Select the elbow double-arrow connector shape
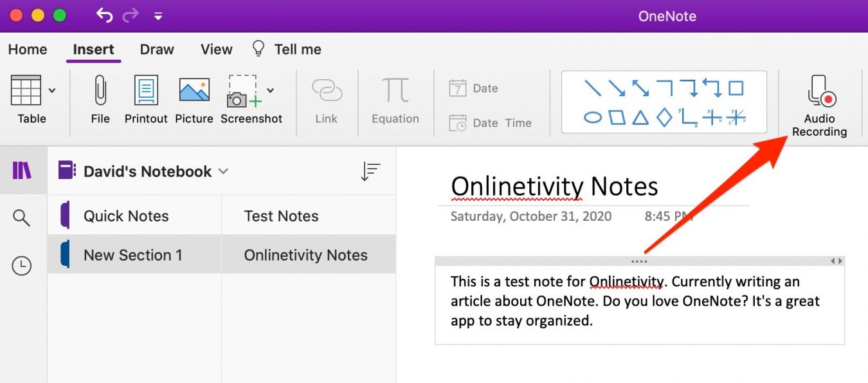Viewport: 868px width, 383px height. 712,88
